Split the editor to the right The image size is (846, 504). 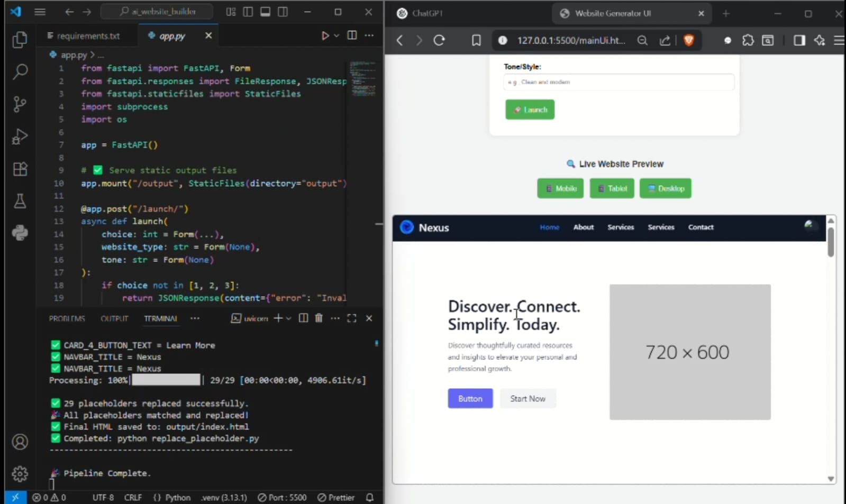pos(352,35)
